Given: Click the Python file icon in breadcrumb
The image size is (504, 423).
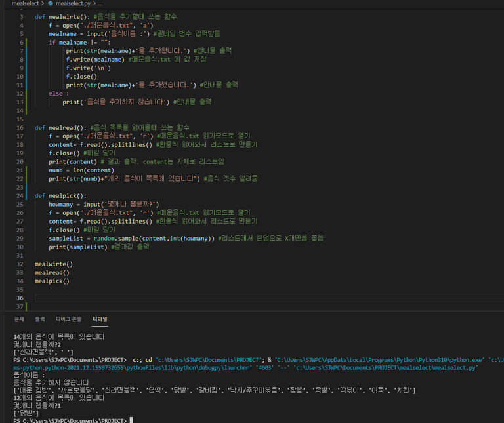Looking at the screenshot, I should 51,3.
